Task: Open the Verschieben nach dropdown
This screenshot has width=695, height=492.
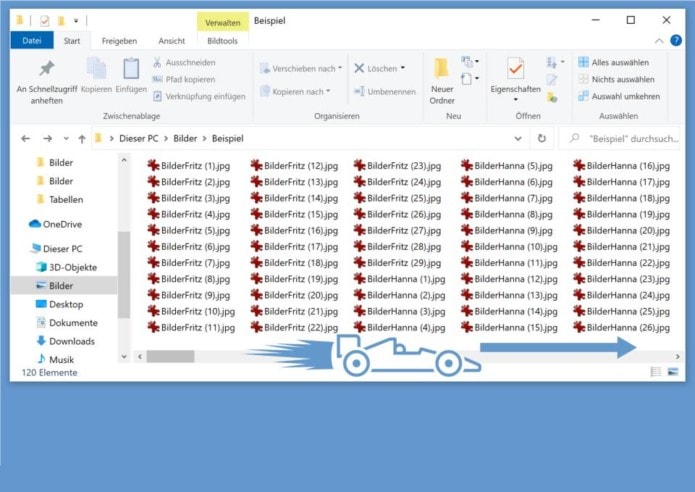Action: [x=300, y=68]
